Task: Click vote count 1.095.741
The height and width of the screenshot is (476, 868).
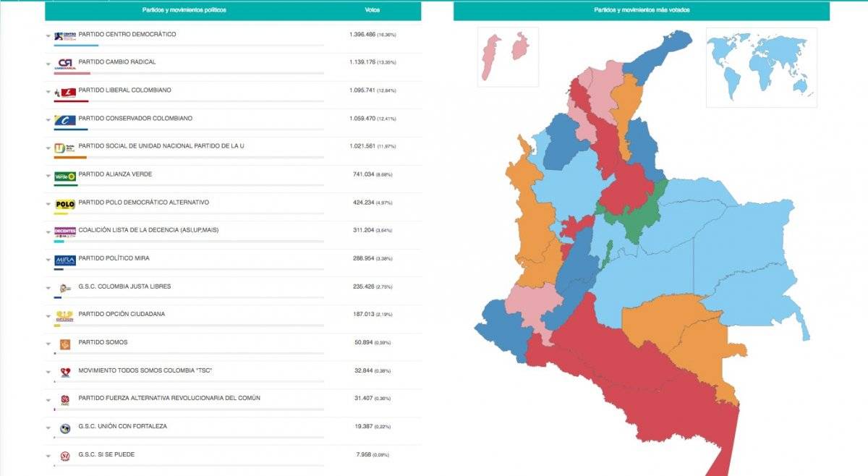Action: (362, 90)
